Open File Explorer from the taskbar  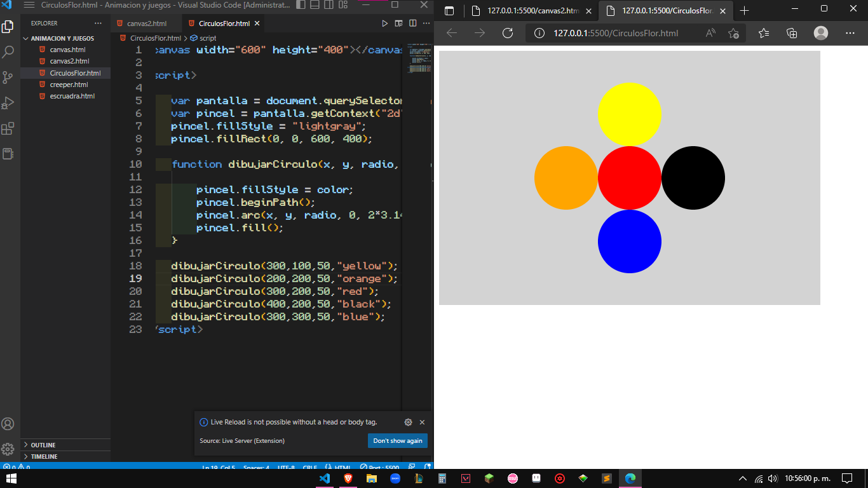pos(372,478)
